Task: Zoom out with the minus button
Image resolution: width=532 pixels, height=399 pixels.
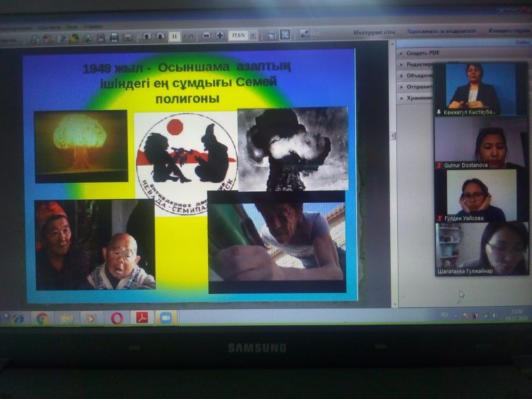Action: click(206, 36)
